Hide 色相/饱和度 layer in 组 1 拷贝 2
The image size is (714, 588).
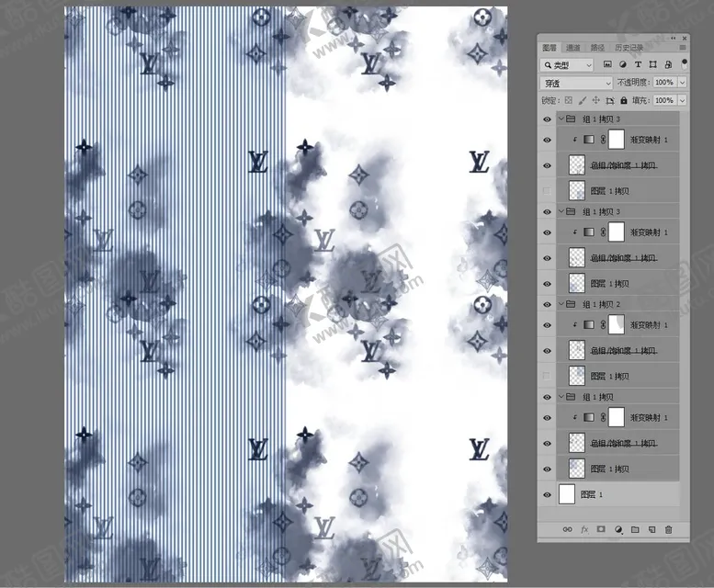pyautogui.click(x=547, y=350)
